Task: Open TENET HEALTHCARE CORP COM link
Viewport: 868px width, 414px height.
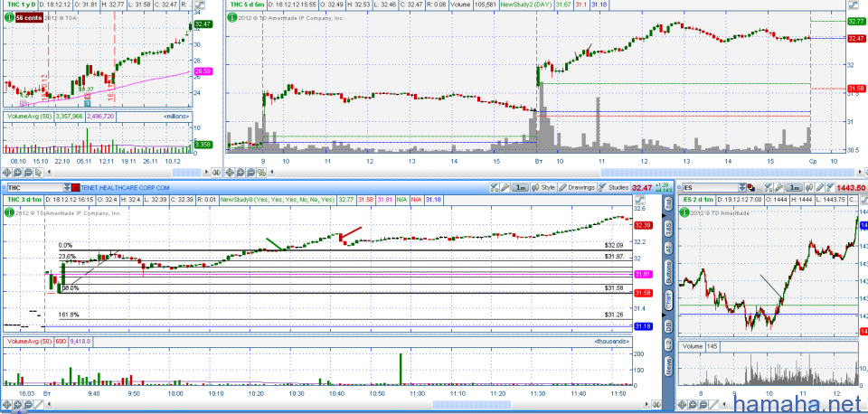Action: point(125,188)
